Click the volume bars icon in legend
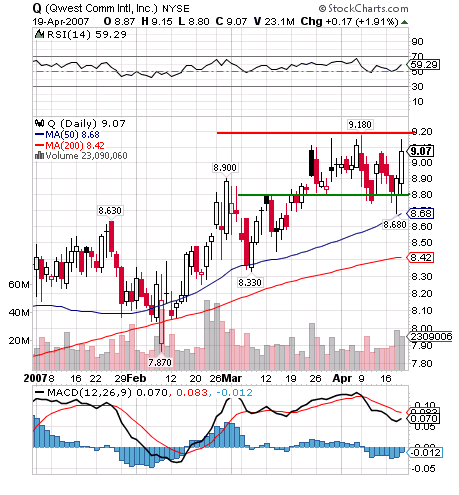 coord(39,155)
